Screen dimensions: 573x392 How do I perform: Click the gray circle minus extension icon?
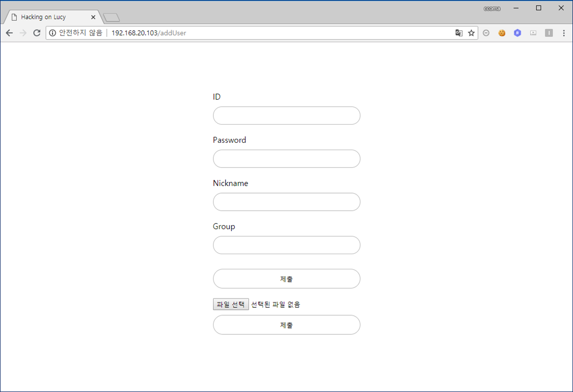click(x=486, y=33)
